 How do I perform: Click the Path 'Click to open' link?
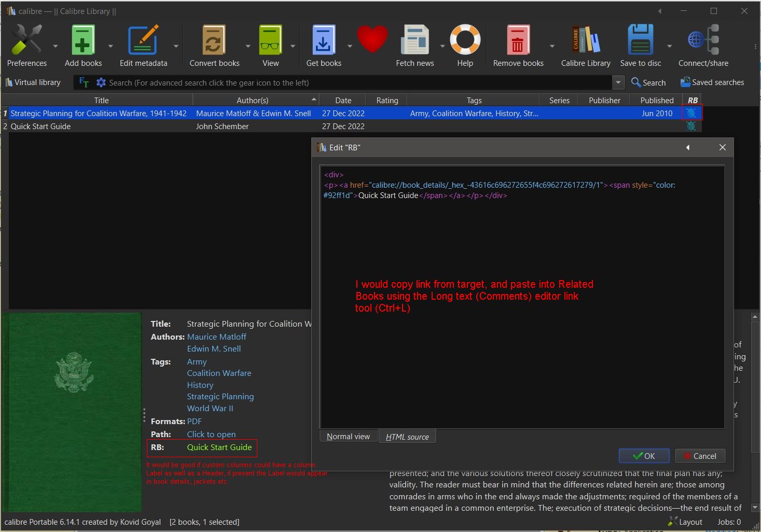[x=211, y=434]
